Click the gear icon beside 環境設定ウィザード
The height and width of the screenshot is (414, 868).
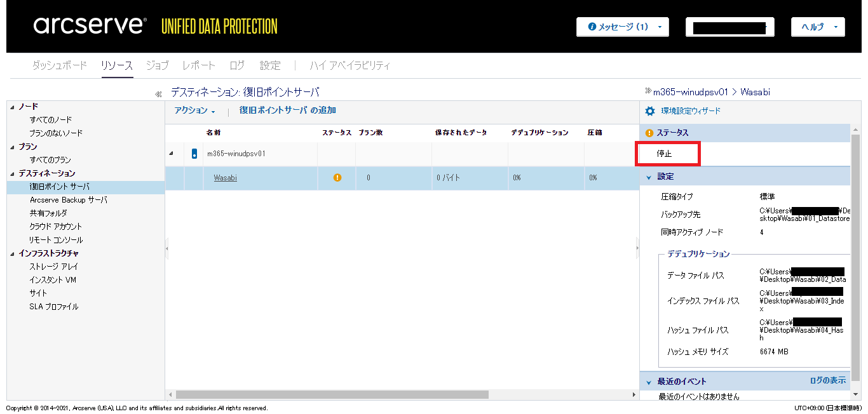649,111
